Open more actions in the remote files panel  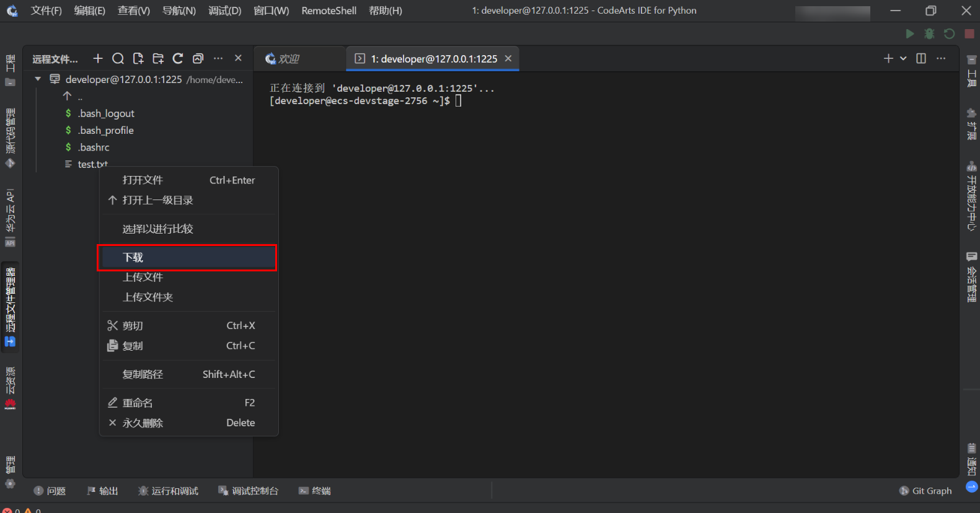point(218,58)
